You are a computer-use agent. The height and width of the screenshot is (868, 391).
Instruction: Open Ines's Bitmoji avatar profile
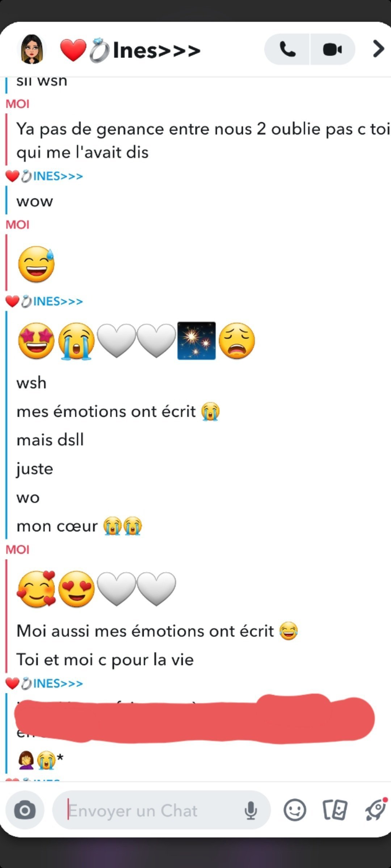click(32, 49)
